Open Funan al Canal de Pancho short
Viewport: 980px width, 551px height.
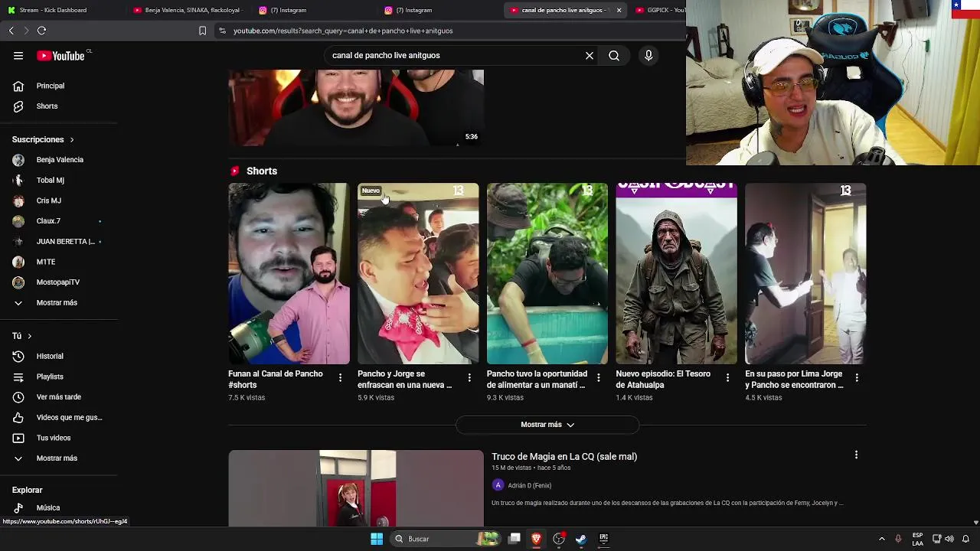click(289, 273)
